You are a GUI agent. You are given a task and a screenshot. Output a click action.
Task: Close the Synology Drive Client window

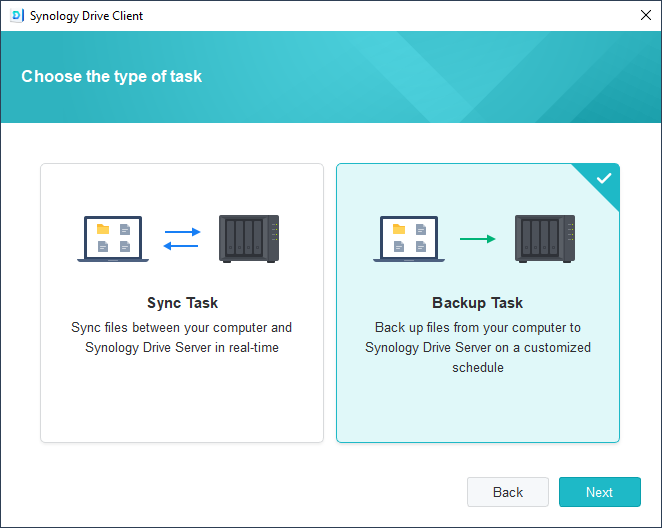tap(646, 15)
